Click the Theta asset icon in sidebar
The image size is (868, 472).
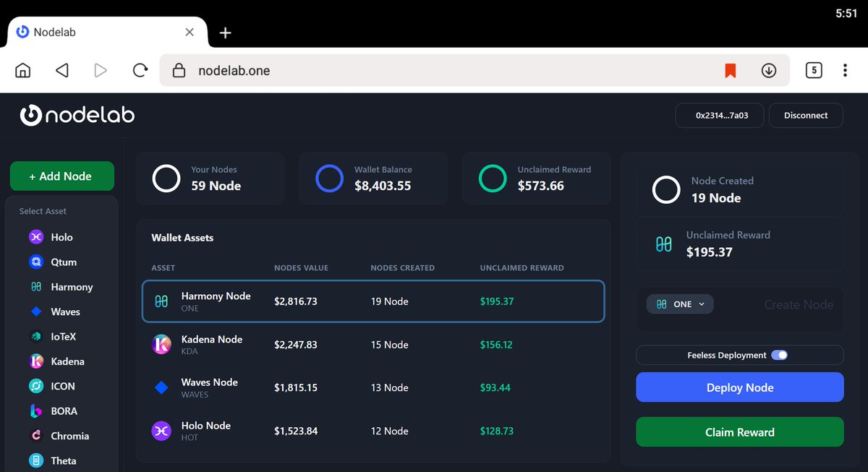[36, 460]
